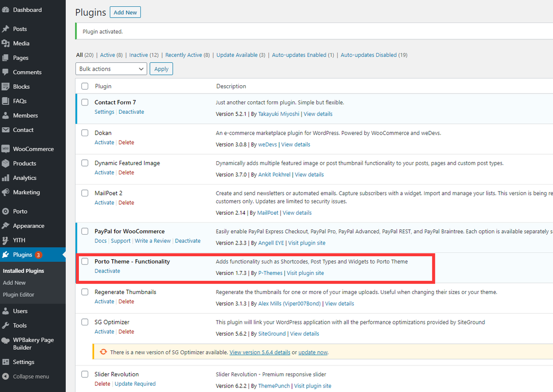This screenshot has height=392, width=553.
Task: Click the Media library icon
Action: (6, 44)
